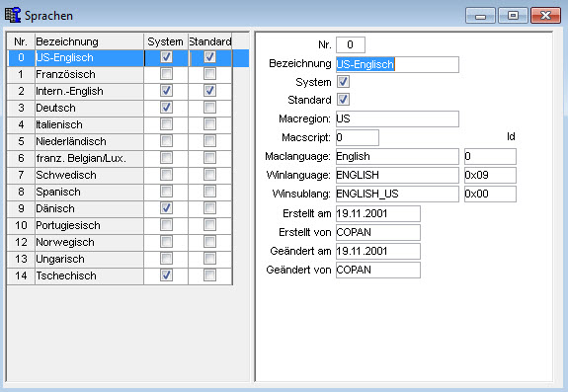This screenshot has height=392, width=568.
Task: Select the Tschechisch language row
Action: coord(120,275)
